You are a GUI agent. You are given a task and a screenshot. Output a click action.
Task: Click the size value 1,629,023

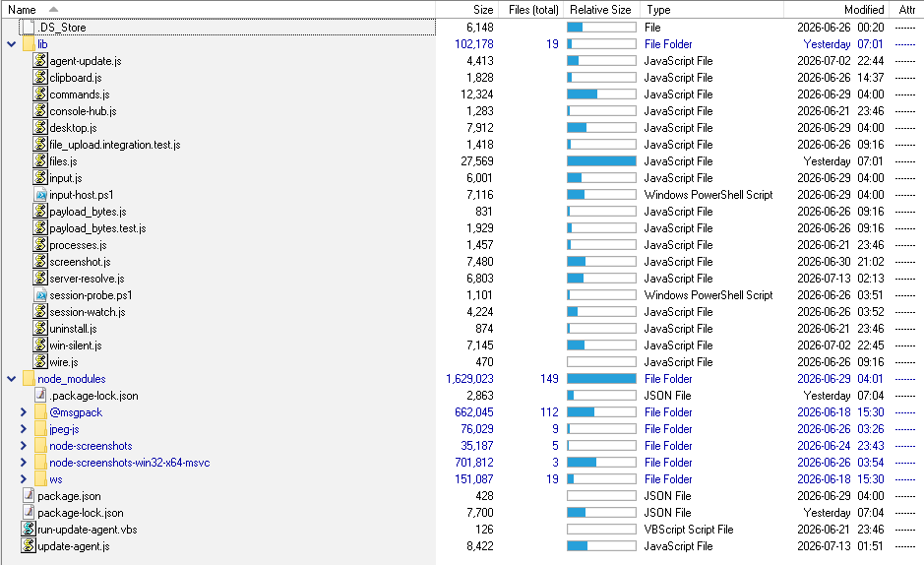click(469, 379)
